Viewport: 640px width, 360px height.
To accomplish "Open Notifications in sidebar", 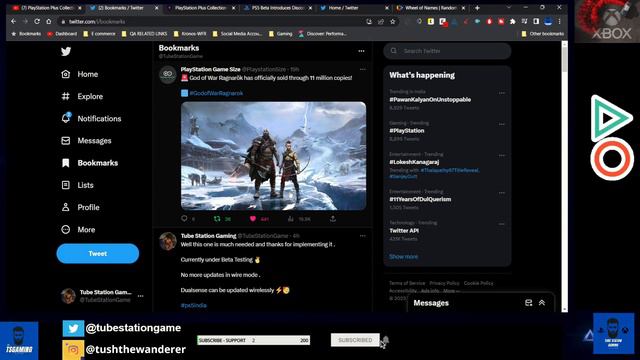I will coord(91,118).
